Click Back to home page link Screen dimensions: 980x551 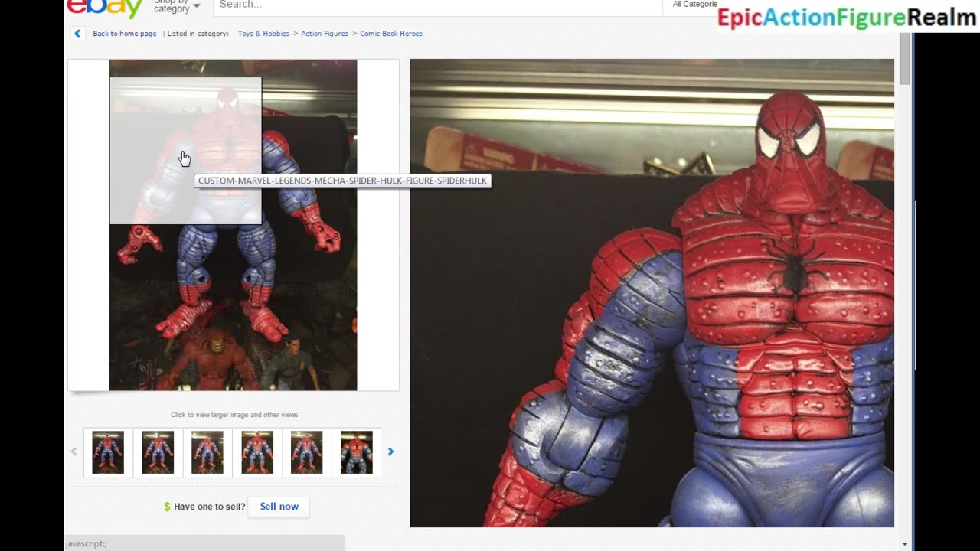[125, 34]
